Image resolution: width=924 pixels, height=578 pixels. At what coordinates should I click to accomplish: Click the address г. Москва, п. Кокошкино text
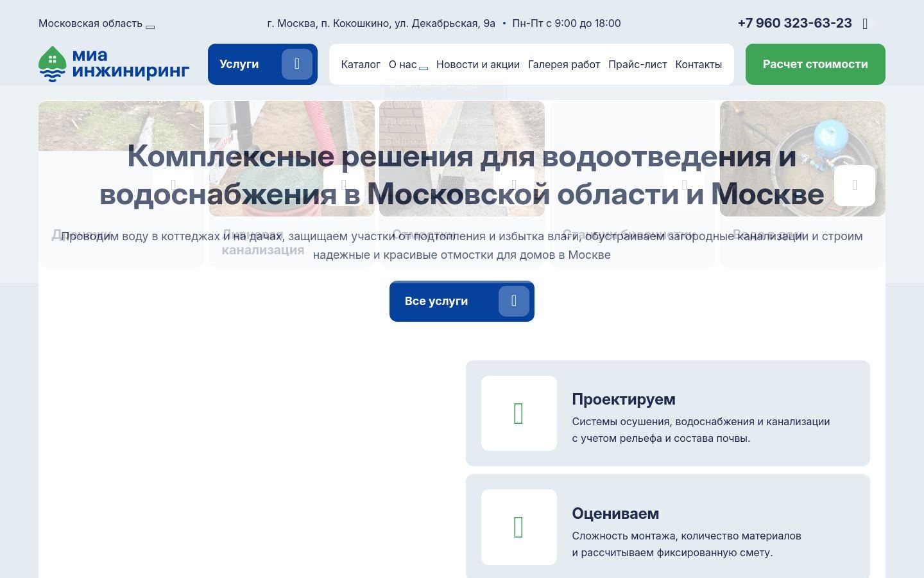(x=381, y=24)
